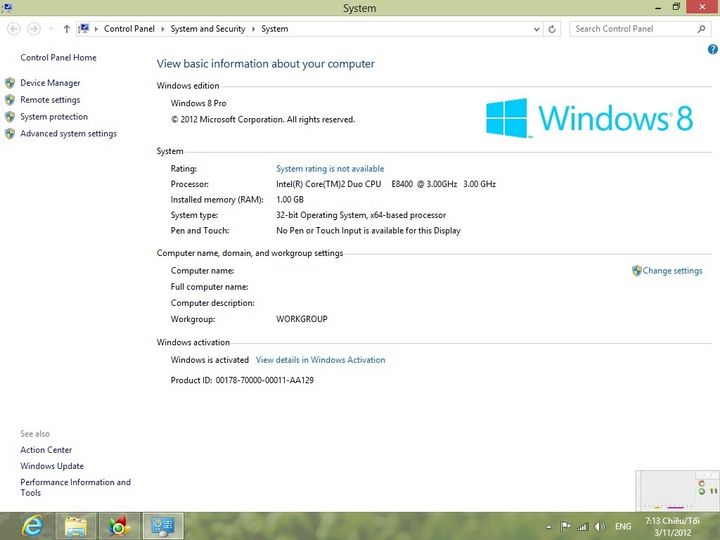
Task: Click the 32-bit Operating System text
Action: click(x=361, y=215)
